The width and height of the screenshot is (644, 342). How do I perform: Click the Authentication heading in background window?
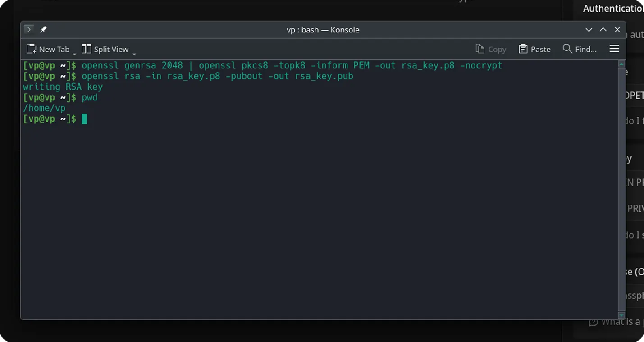pyautogui.click(x=613, y=8)
